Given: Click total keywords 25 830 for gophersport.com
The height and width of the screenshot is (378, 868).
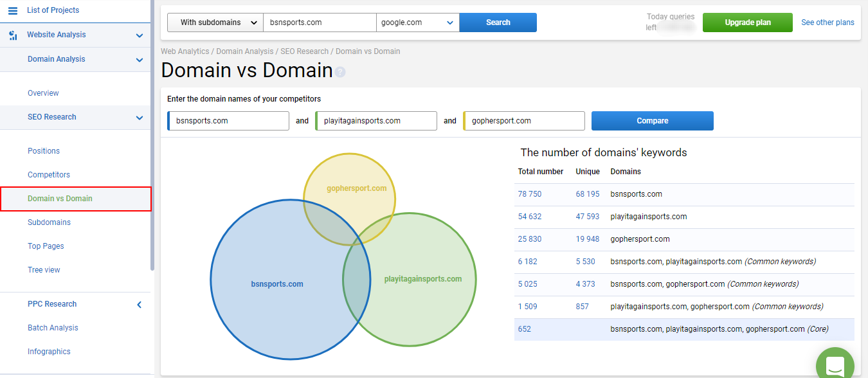Looking at the screenshot, I should (x=530, y=239).
